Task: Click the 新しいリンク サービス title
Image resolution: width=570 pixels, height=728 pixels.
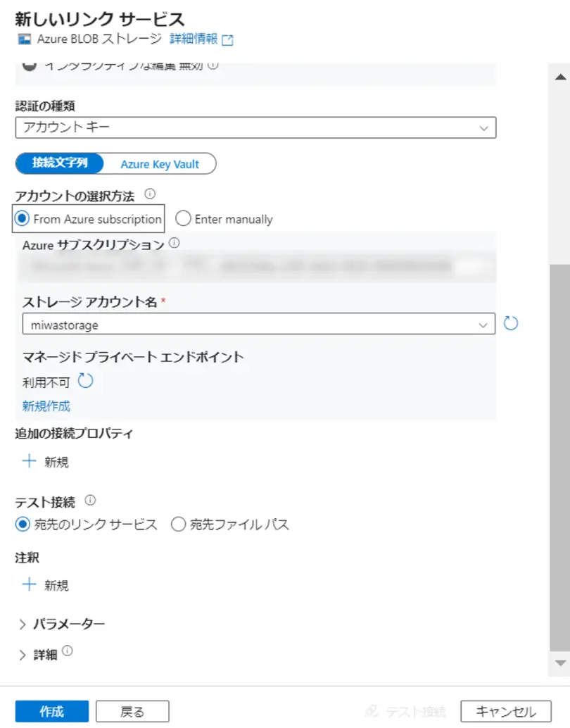Action: 100,19
